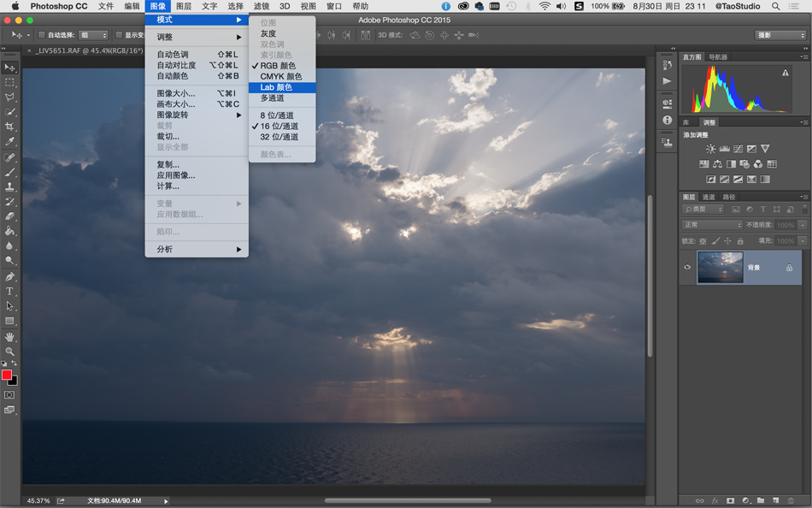Select the Quick Selection tool
This screenshot has width=812, height=508.
[9, 112]
